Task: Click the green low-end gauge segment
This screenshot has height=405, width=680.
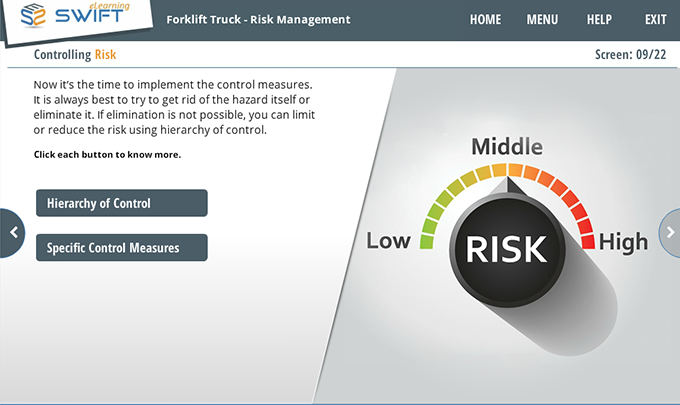Action: click(x=427, y=238)
